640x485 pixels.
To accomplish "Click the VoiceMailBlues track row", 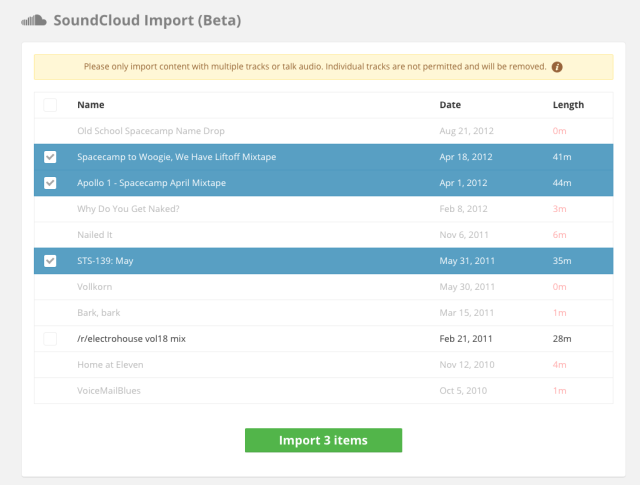I will point(110,391).
